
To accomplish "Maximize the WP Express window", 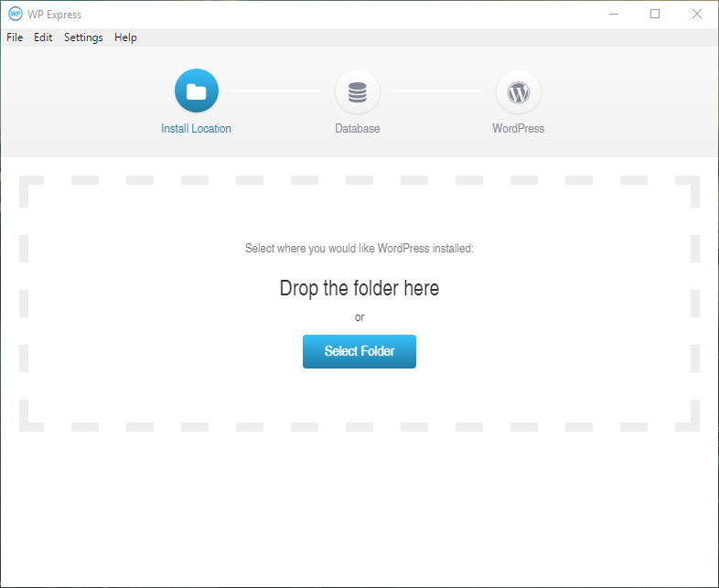I will [x=655, y=15].
